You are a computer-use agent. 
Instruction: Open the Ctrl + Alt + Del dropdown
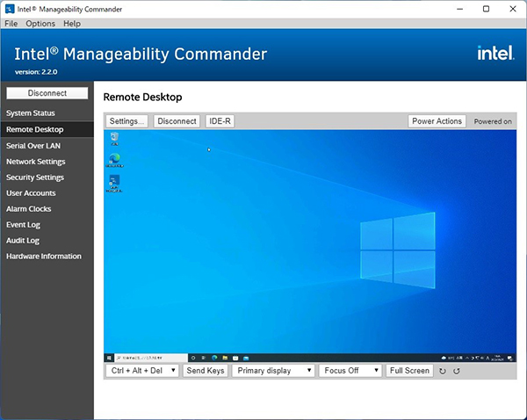pyautogui.click(x=142, y=371)
